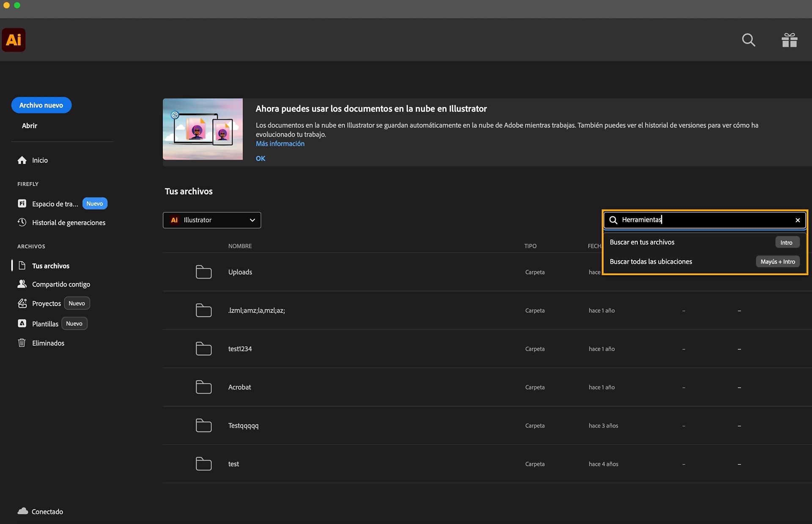
Task: Click the test1234 folder icon
Action: [x=203, y=349]
